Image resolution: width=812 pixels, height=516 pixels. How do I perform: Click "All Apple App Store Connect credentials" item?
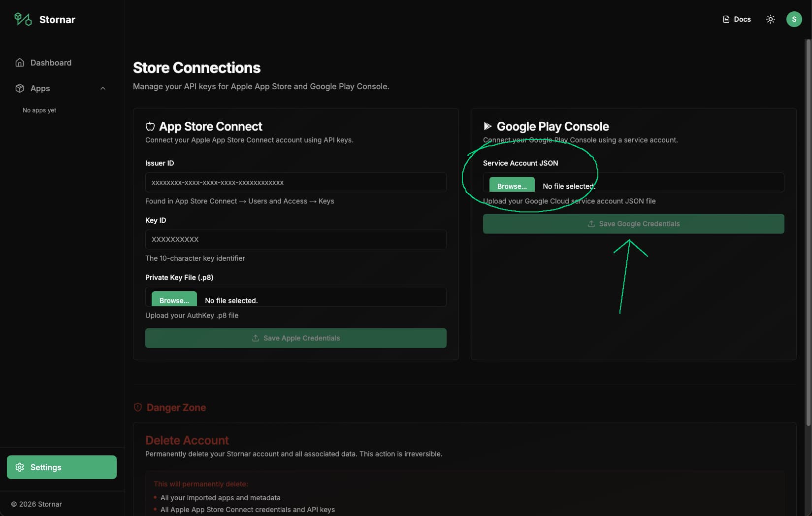click(x=248, y=510)
